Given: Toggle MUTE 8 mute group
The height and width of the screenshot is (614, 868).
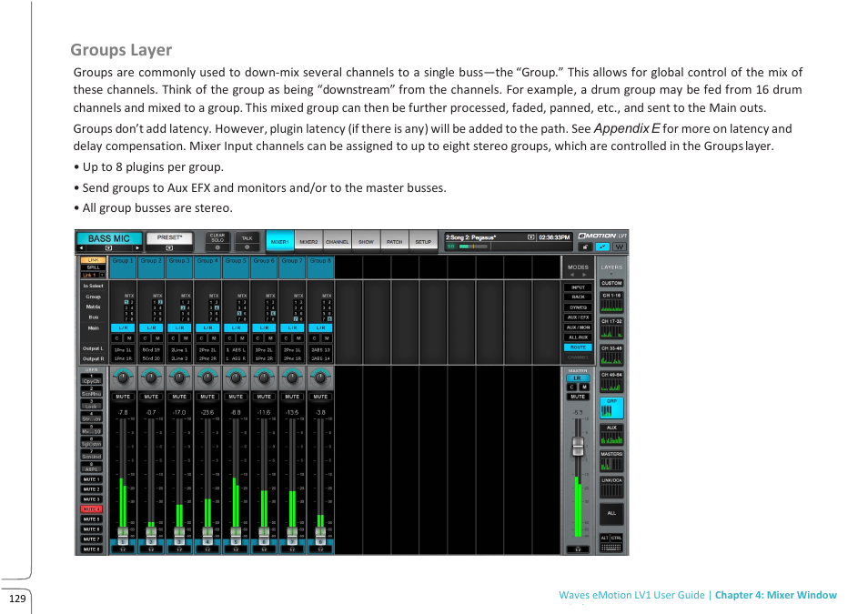Looking at the screenshot, I should click(x=92, y=549).
